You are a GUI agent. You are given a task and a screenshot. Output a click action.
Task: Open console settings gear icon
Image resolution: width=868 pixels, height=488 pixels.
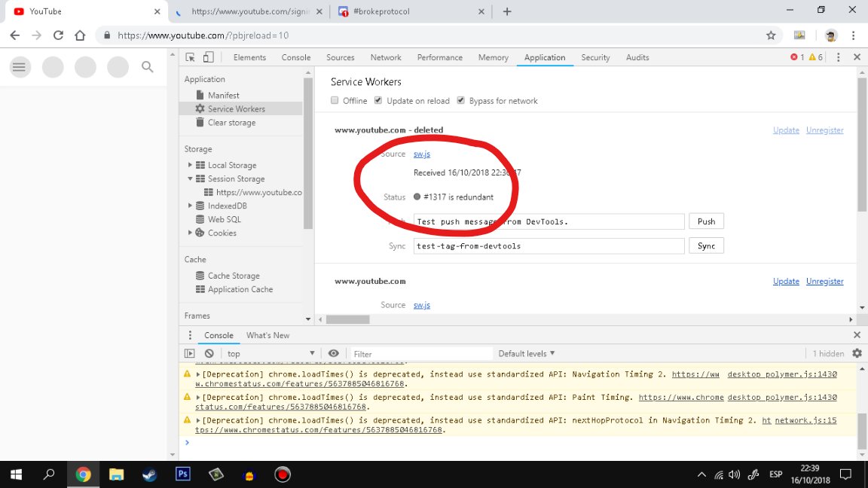(857, 353)
